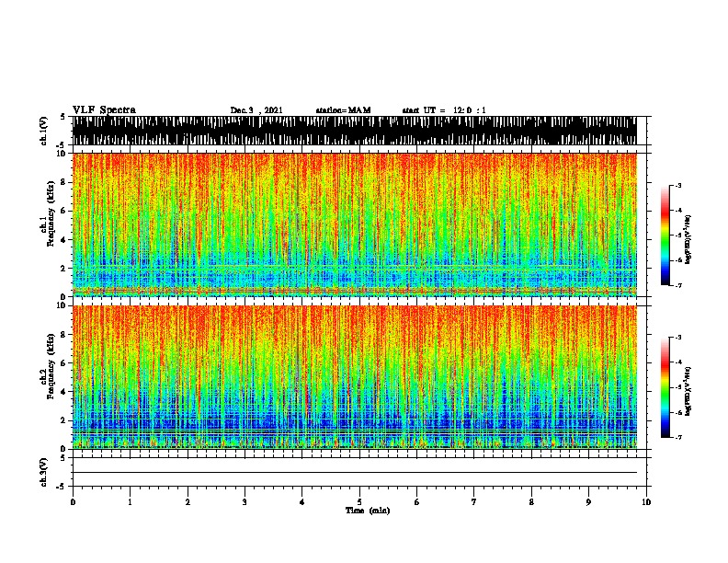The width and height of the screenshot is (728, 563).
Task: Click the "5" volt tick of ch.1(V) panel
Action: [63, 117]
